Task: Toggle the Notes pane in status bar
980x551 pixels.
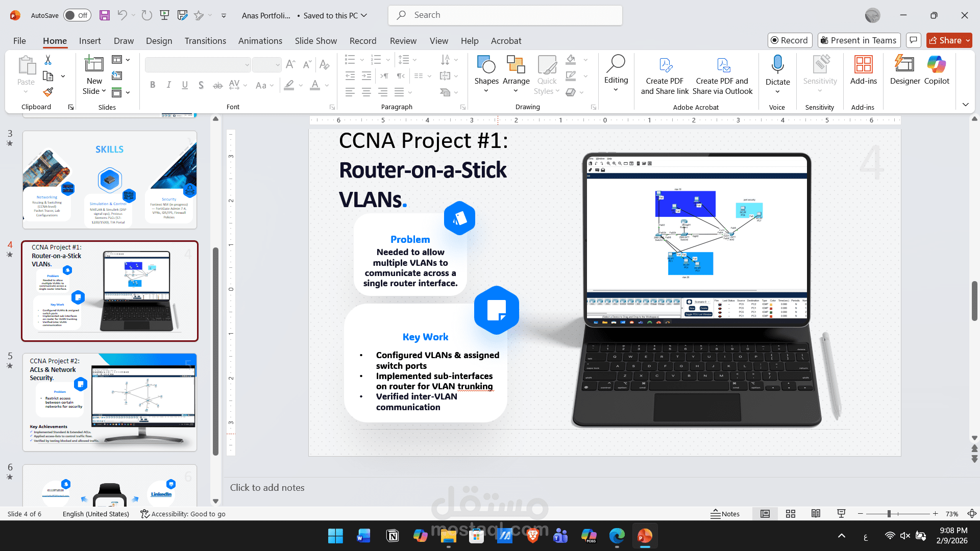Action: tap(725, 514)
